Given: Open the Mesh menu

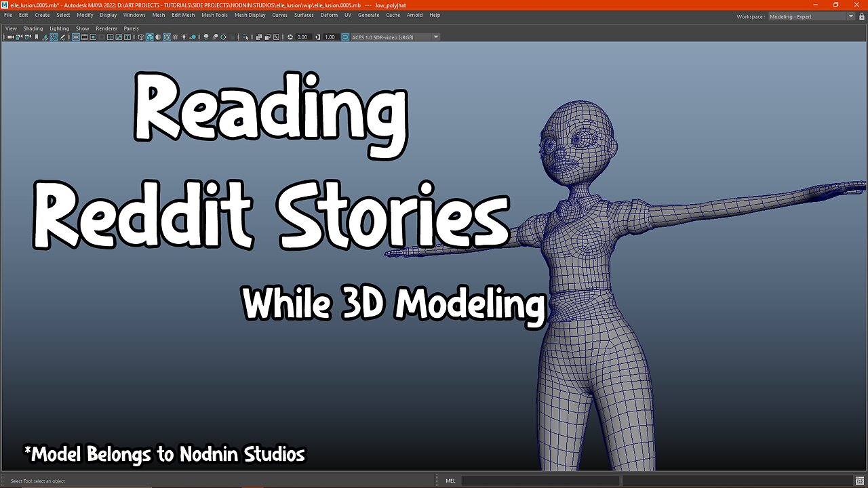Looking at the screenshot, I should point(159,15).
